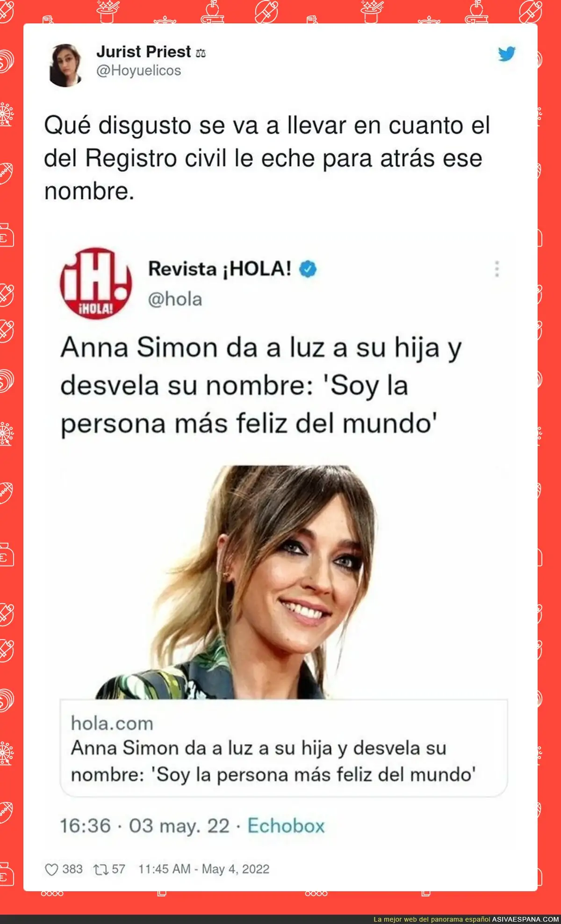Open the ¡HOLA! magazine logo avatar
This screenshot has height=924, width=561.
pos(96,283)
